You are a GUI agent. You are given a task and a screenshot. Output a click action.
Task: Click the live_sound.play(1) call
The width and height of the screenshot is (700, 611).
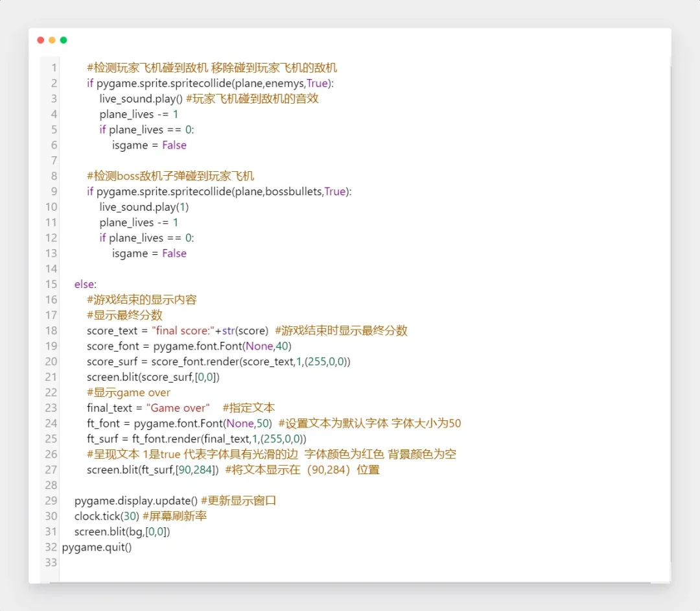[x=144, y=207]
